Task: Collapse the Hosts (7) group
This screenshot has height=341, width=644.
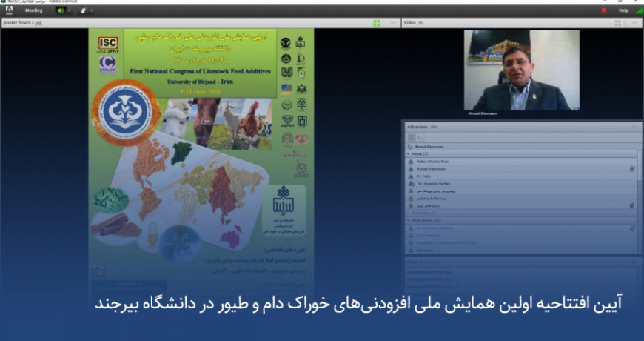Action: coord(409,154)
